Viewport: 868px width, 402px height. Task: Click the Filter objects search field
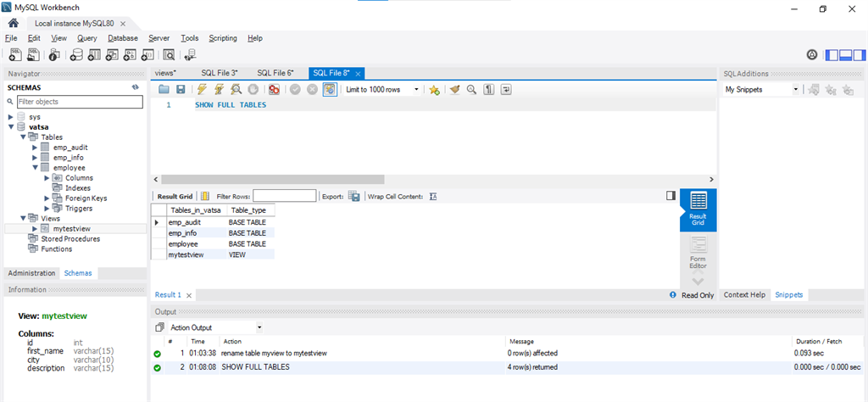coord(79,102)
